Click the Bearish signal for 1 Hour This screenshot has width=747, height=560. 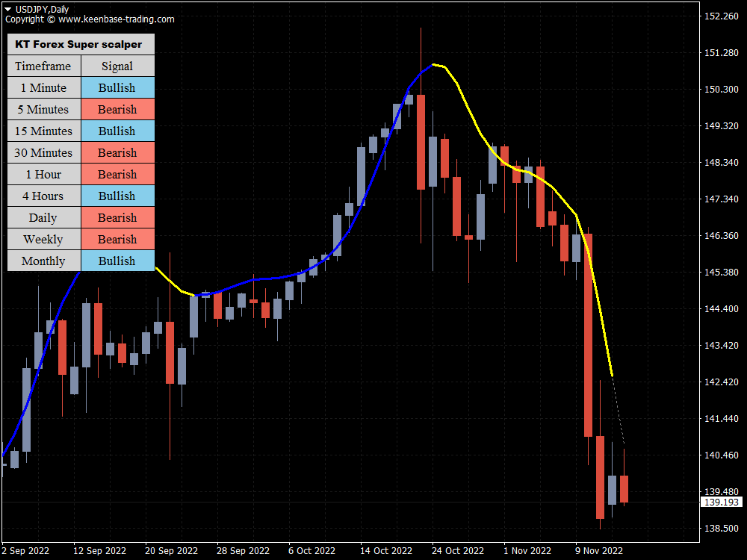point(118,174)
